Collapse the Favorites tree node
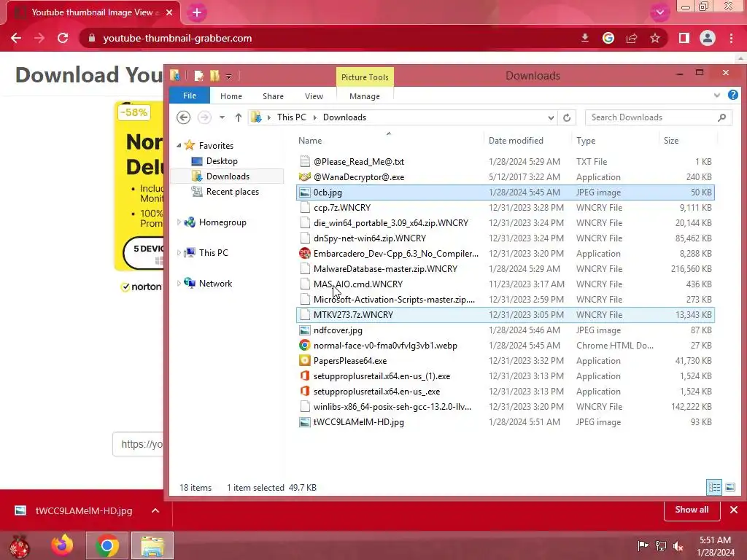 [x=179, y=145]
